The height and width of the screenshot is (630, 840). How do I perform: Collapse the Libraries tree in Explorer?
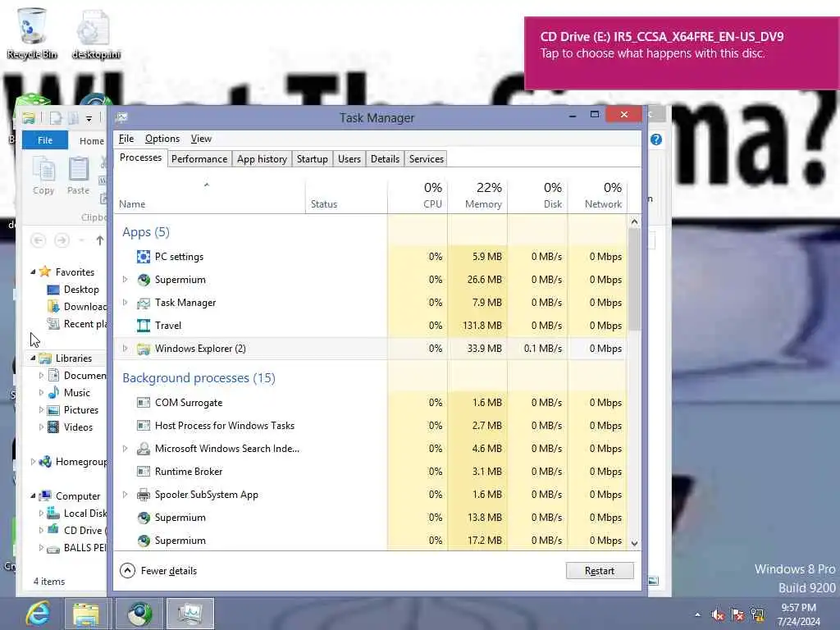click(x=33, y=358)
